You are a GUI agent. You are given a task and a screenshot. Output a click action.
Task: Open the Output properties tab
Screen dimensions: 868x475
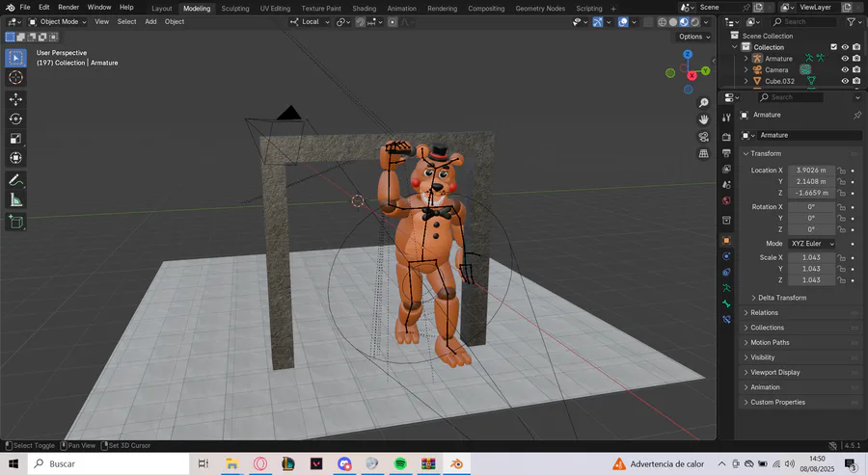tap(726, 153)
